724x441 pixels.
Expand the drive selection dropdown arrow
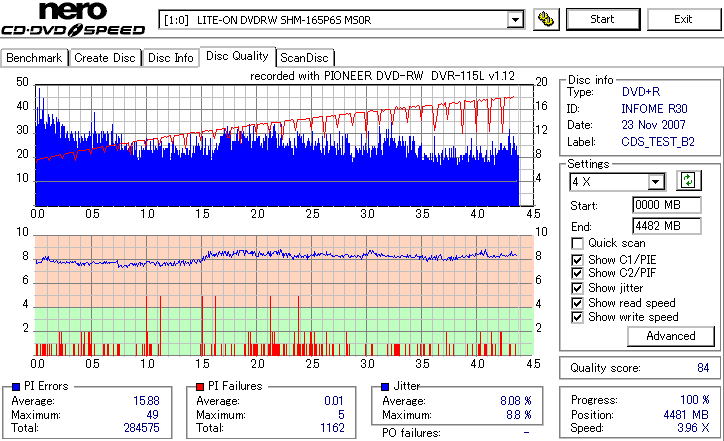pyautogui.click(x=515, y=20)
